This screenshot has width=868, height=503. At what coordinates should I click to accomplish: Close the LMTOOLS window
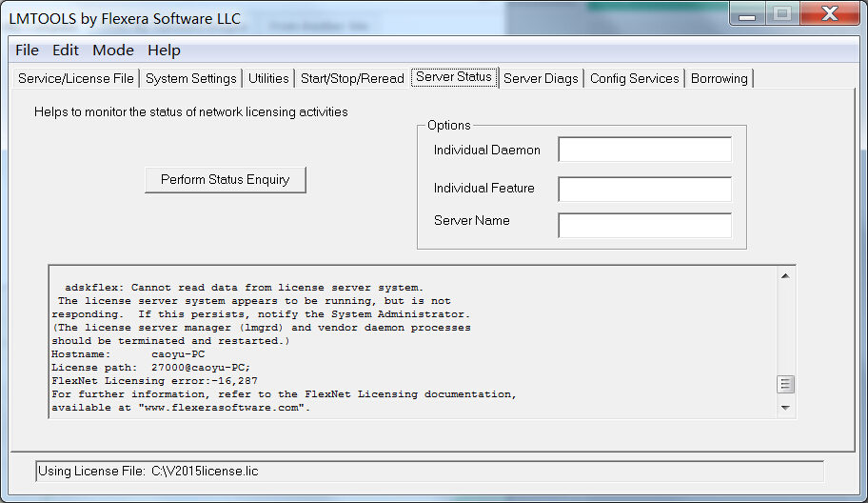tap(829, 14)
